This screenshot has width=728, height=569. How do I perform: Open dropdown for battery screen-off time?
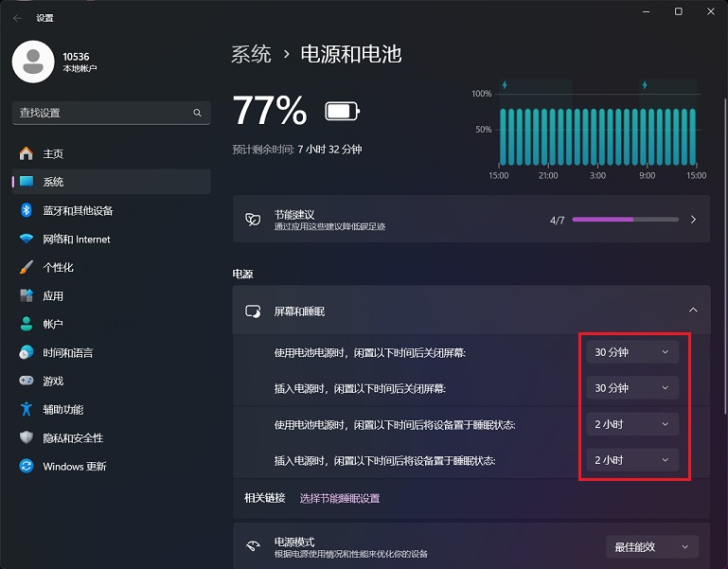(x=632, y=352)
